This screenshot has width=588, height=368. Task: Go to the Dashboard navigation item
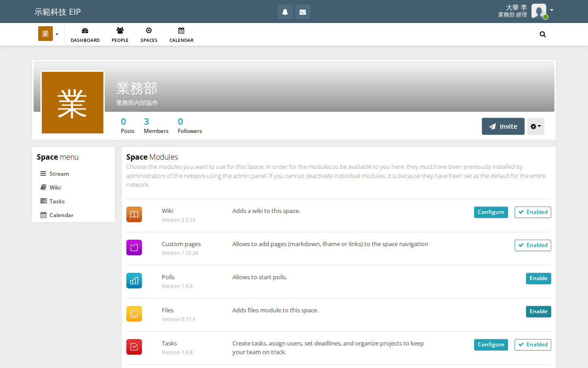pyautogui.click(x=85, y=34)
